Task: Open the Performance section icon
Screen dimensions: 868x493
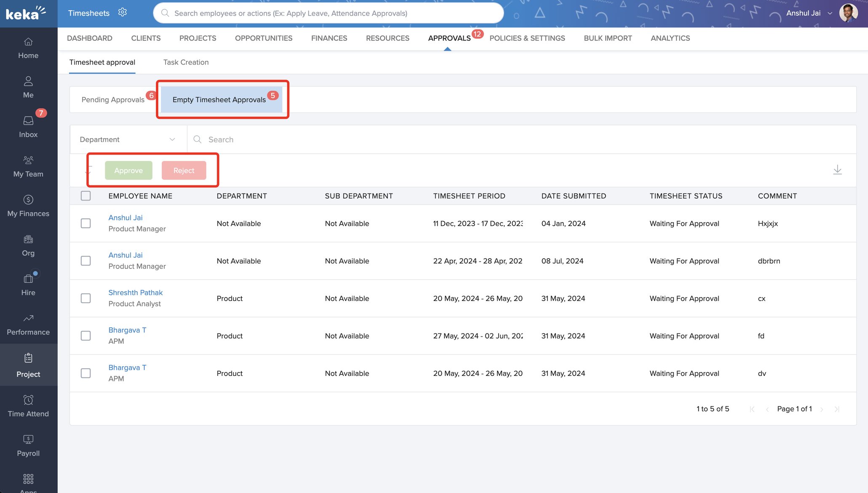Action: tap(28, 318)
